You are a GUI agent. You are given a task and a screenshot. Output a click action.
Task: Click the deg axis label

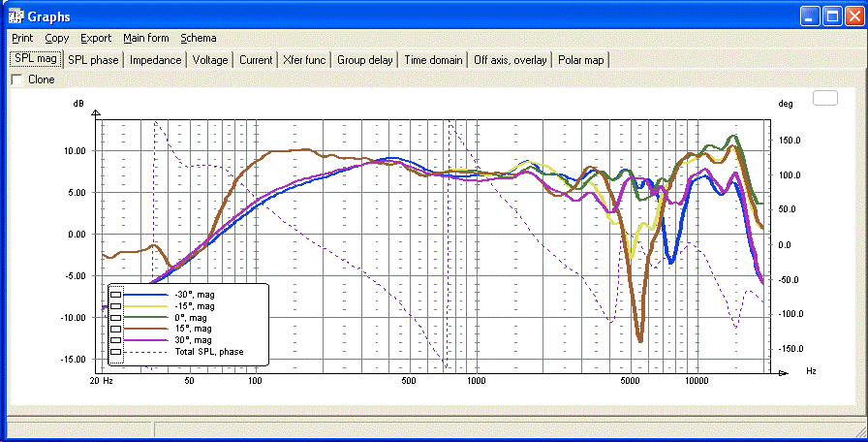click(x=786, y=104)
